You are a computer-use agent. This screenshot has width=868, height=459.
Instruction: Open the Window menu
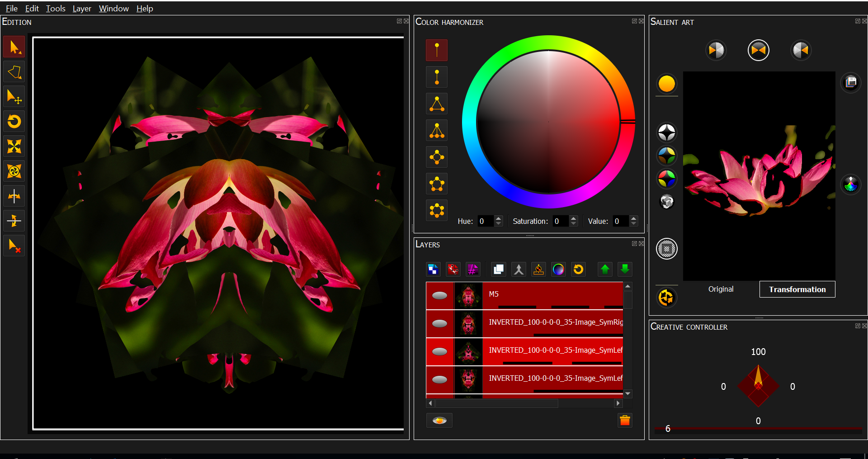click(x=114, y=8)
